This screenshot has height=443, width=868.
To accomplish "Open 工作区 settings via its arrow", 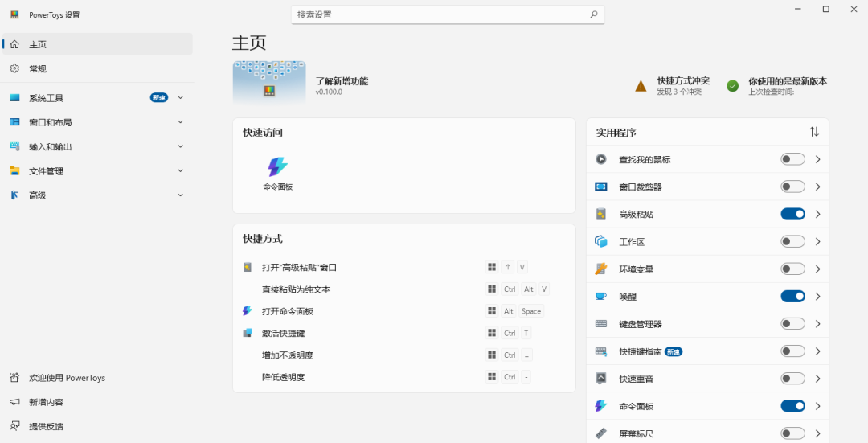I will click(x=817, y=241).
